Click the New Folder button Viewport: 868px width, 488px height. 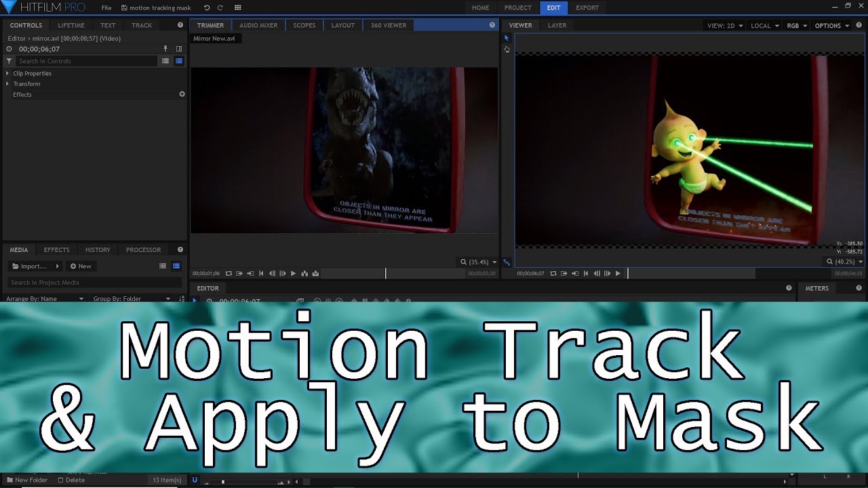[x=27, y=480]
